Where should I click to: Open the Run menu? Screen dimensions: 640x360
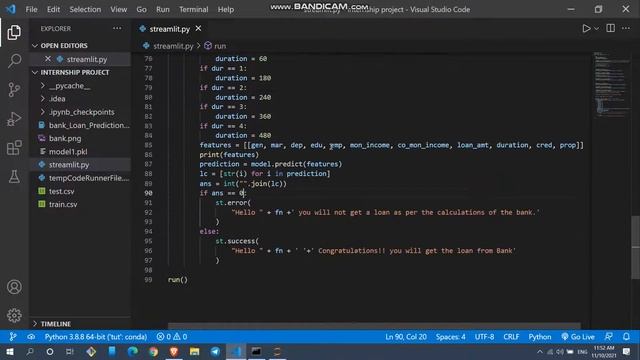point(162,9)
